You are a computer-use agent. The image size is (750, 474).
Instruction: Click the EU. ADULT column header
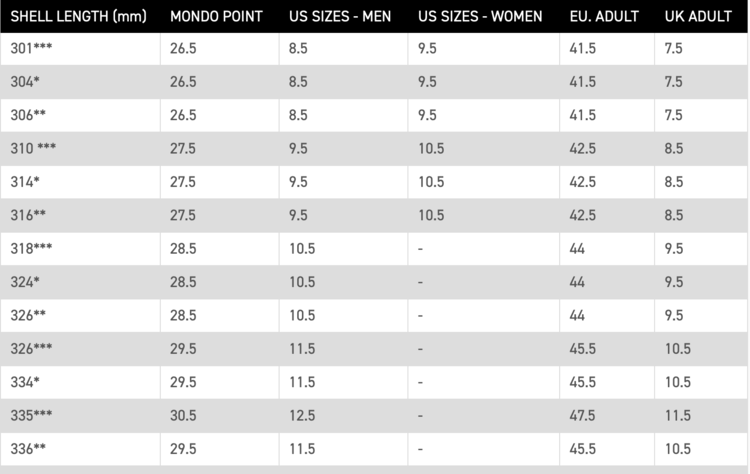(x=603, y=17)
